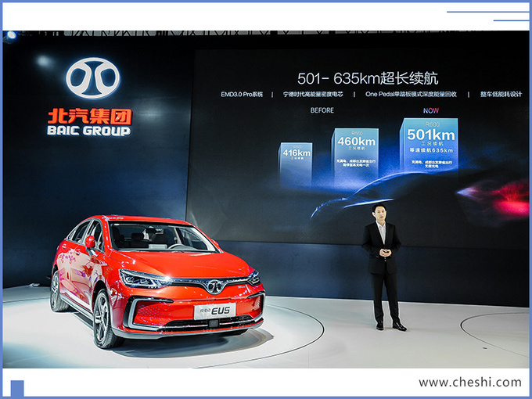Click the EMD3.0 Pro系统 text
Screen dimensions: 532x399
pyautogui.click(x=244, y=94)
